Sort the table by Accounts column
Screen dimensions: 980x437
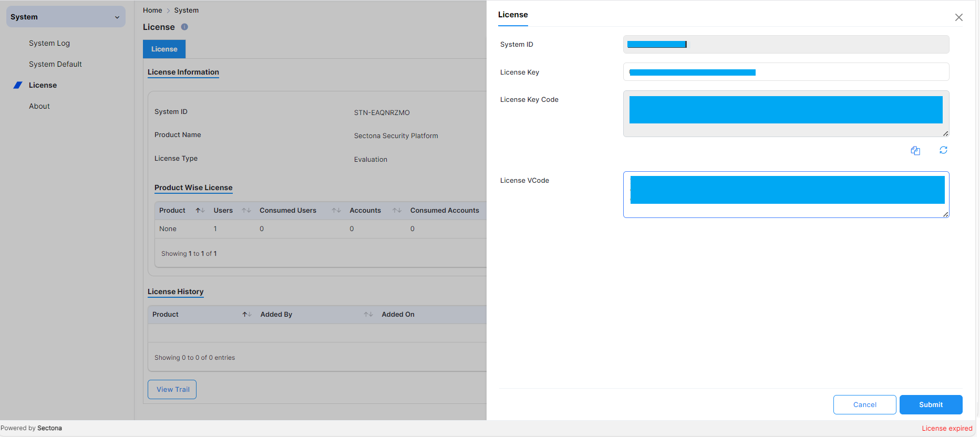click(397, 211)
